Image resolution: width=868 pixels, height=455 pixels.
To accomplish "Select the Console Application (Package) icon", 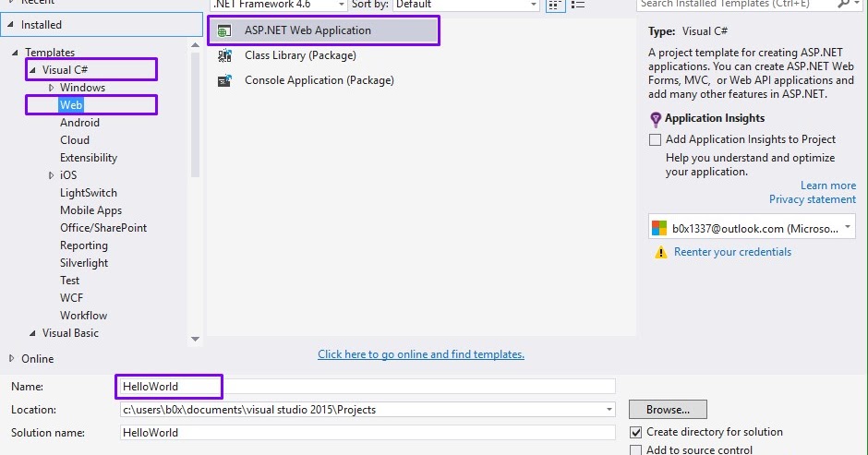I will 224,80.
